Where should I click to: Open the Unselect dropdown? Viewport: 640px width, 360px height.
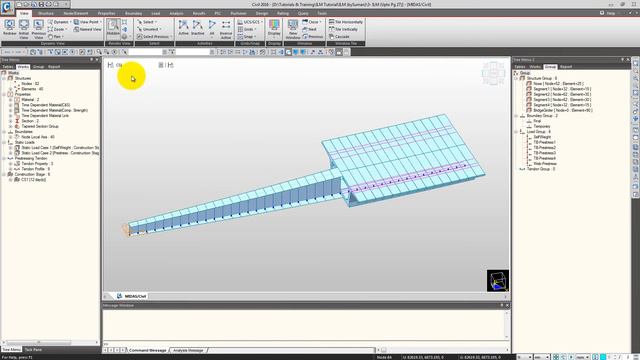pos(149,29)
